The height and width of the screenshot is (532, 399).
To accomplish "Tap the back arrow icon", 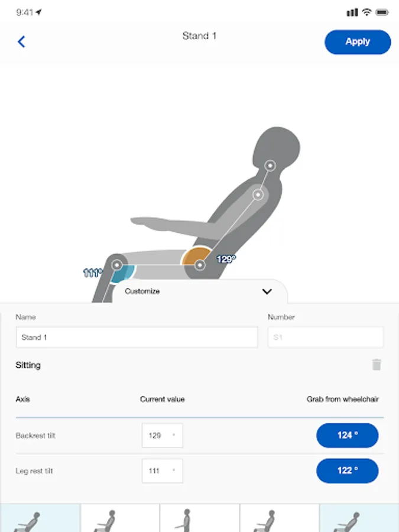I will [x=22, y=41].
